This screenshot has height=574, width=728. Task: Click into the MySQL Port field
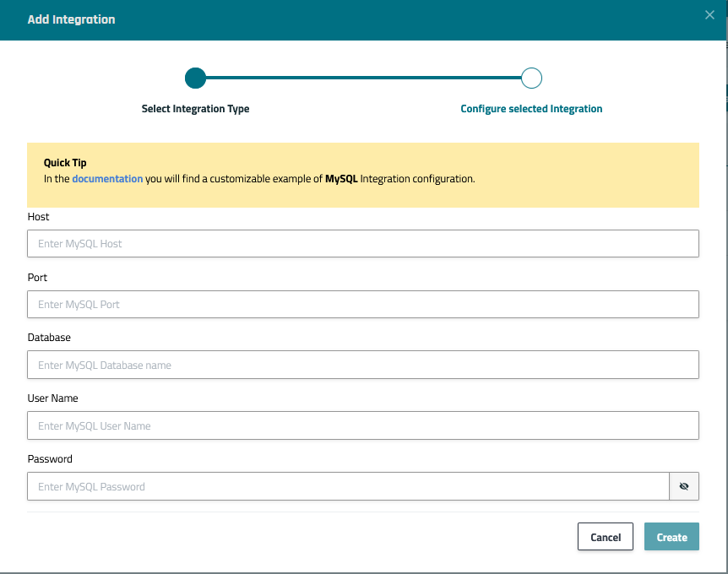(362, 304)
